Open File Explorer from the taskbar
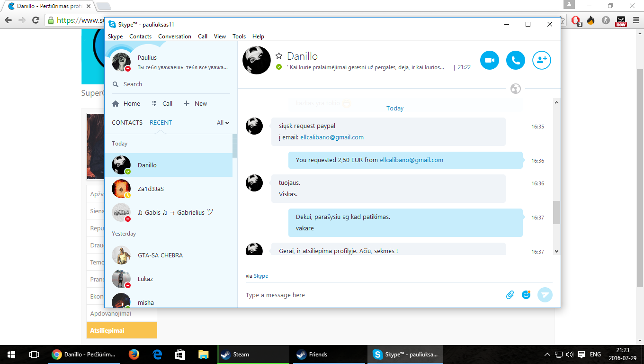 [x=203, y=354]
